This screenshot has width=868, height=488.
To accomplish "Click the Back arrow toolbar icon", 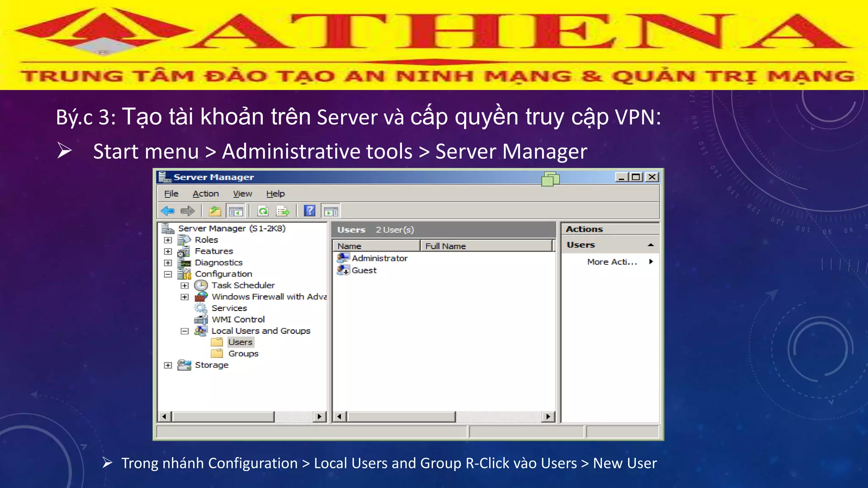I will coord(168,211).
